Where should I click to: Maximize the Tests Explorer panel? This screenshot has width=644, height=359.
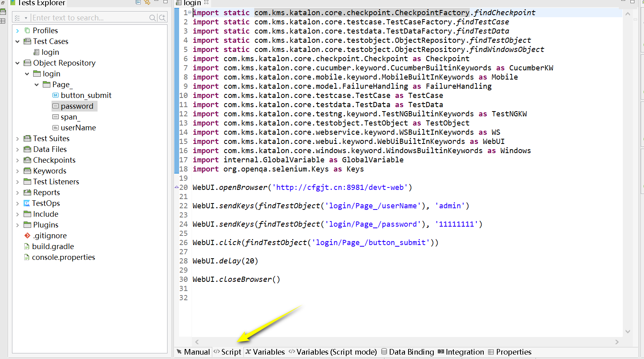click(x=165, y=2)
